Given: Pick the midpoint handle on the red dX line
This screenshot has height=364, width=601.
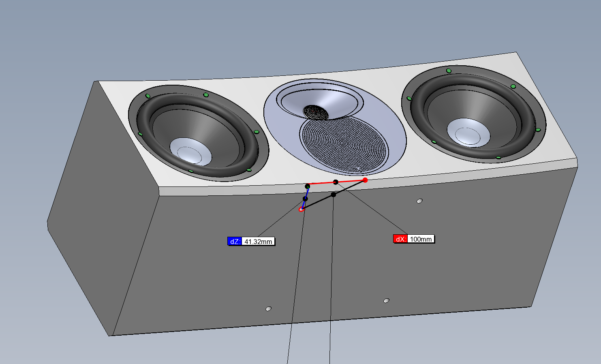Looking at the screenshot, I should coord(336,182).
